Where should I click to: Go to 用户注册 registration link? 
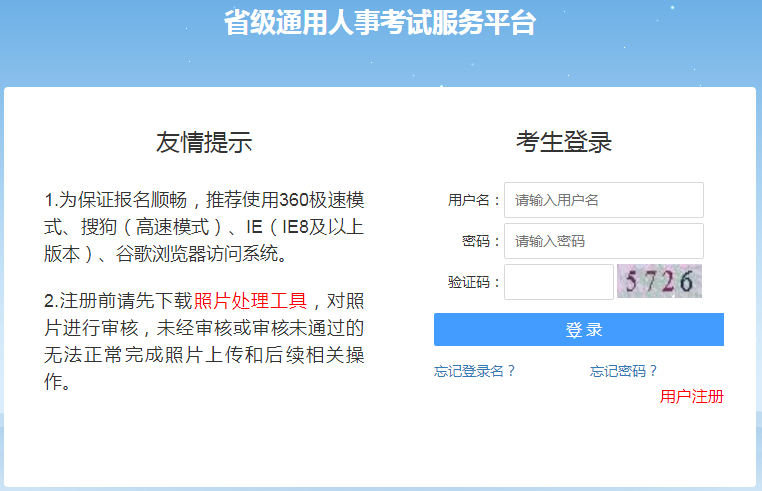coord(692,397)
